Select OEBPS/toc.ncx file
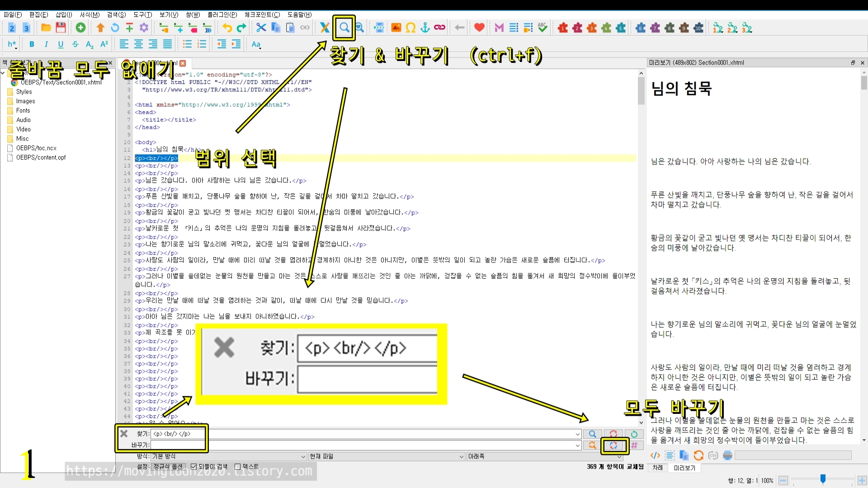868x488 pixels. (x=36, y=148)
